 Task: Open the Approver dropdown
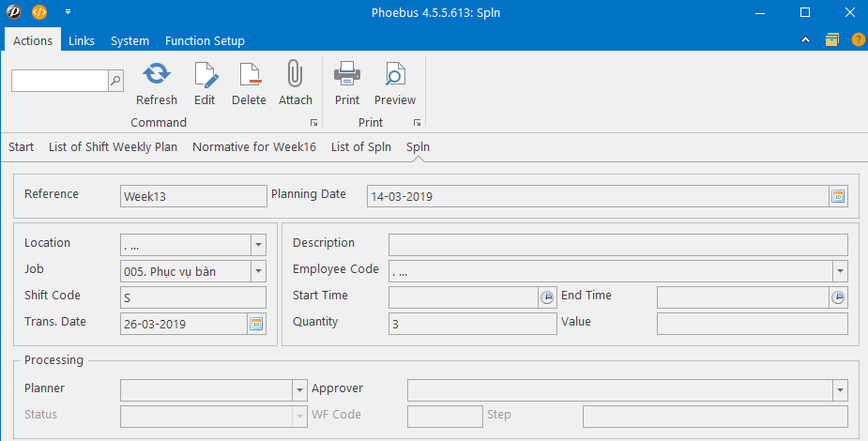(x=841, y=390)
